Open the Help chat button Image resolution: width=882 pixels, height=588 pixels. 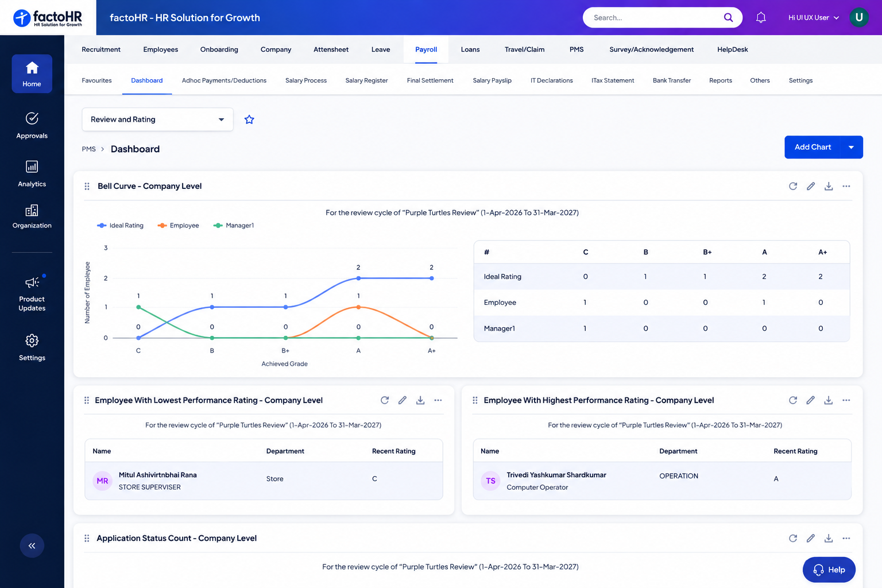pyautogui.click(x=829, y=570)
